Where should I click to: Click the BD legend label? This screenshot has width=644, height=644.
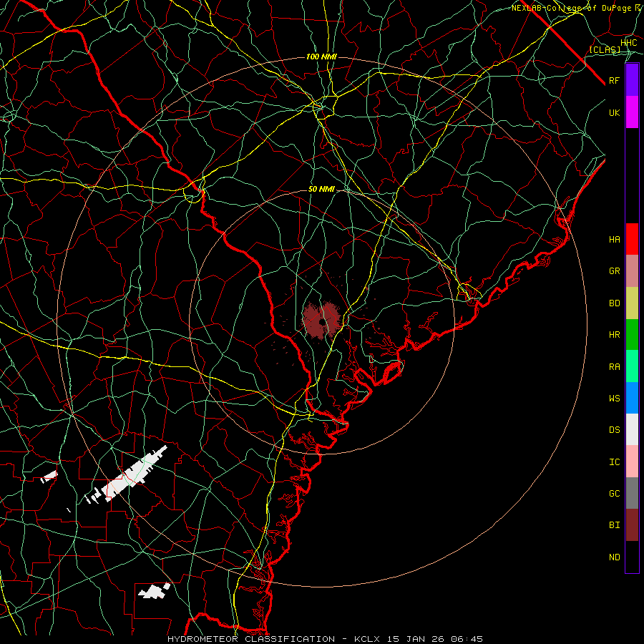pos(615,303)
